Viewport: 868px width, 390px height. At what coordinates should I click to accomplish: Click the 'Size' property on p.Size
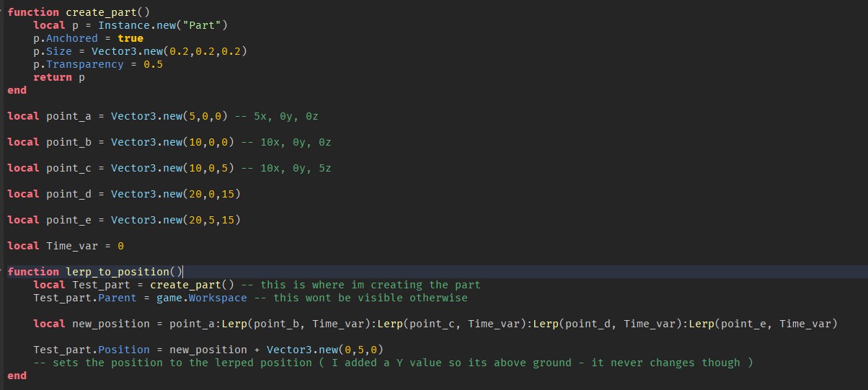(x=59, y=51)
